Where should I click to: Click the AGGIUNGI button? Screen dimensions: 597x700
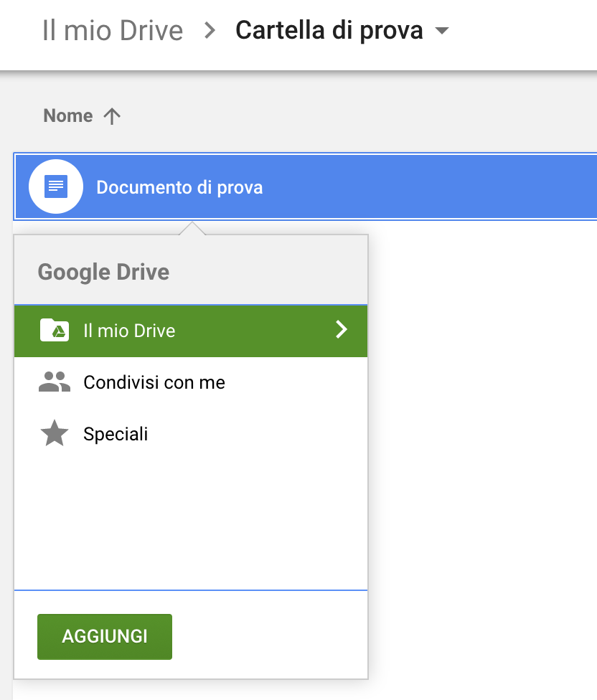[105, 637]
